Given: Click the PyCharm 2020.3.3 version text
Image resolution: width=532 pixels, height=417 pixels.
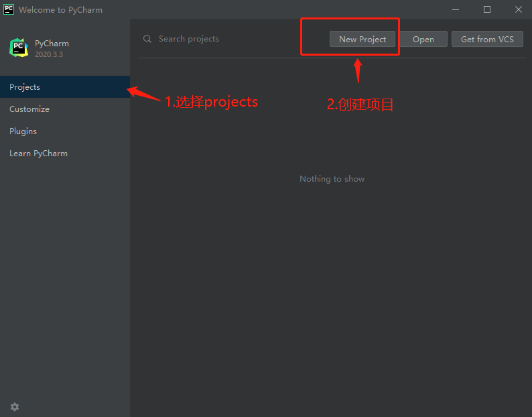Looking at the screenshot, I should coord(49,54).
